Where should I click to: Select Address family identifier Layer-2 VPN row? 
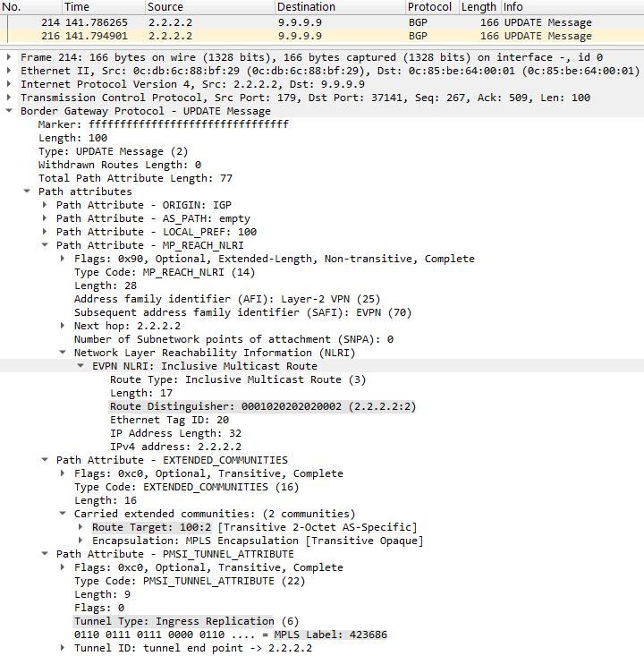pos(227,299)
